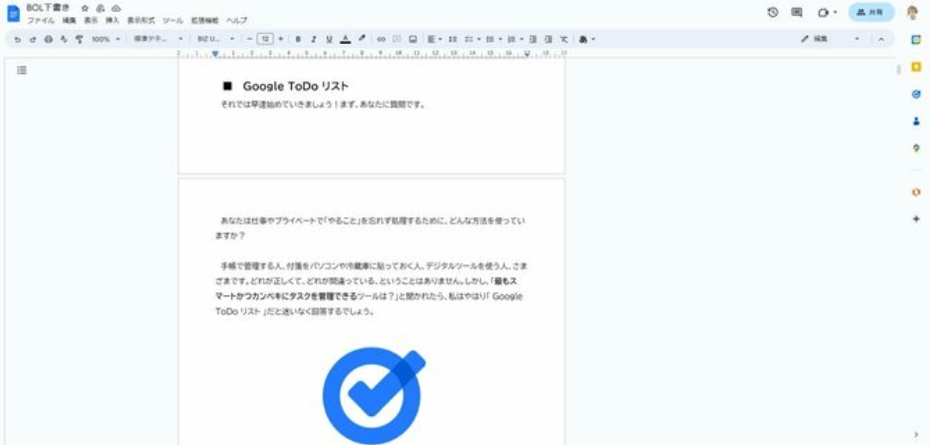
Task: Click the orange add-on icon in side panel
Action: 916,192
